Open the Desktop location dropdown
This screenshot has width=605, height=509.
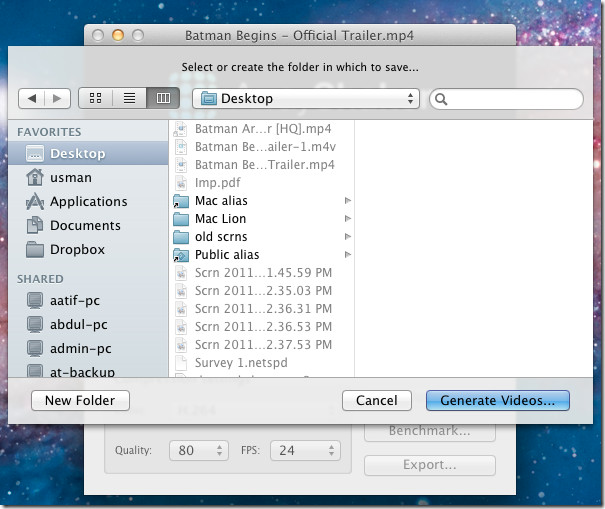[x=306, y=99]
